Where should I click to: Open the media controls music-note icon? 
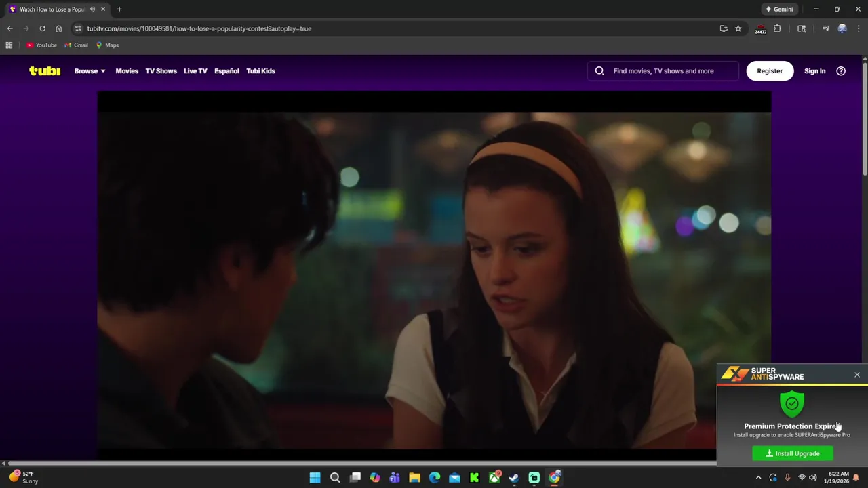coord(825,28)
